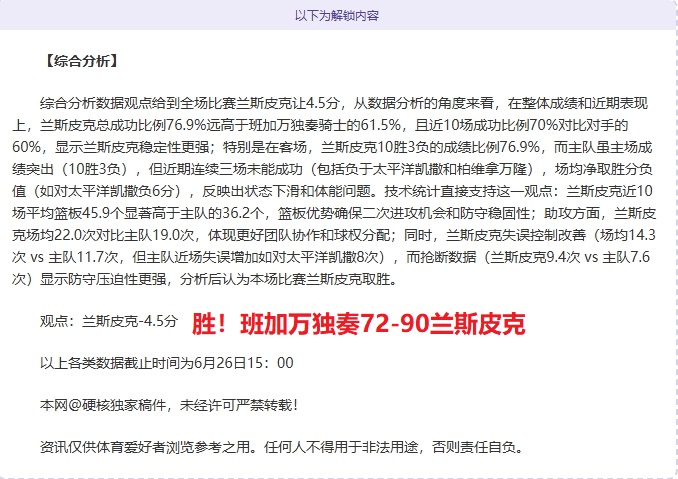The height and width of the screenshot is (479, 678).
Task: Click the paragraph line beginning '次 vs 主队11.7次'
Action: (331, 257)
